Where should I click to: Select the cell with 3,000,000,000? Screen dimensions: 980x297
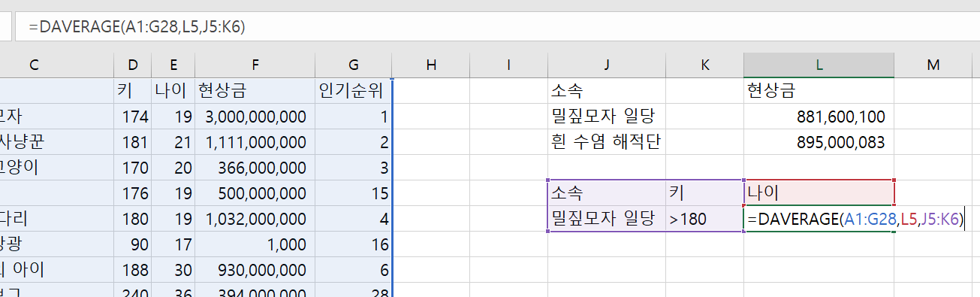click(255, 117)
